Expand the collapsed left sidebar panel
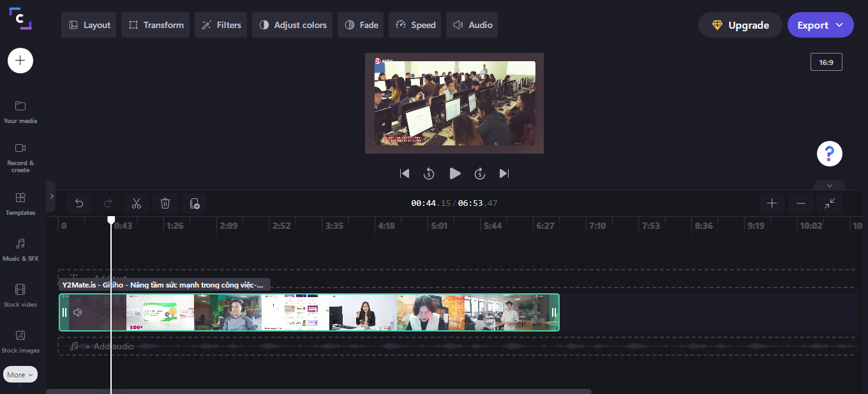 pos(51,189)
